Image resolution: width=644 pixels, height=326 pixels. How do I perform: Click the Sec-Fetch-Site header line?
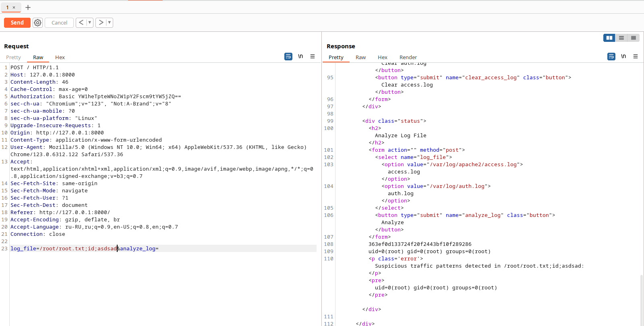tap(54, 184)
